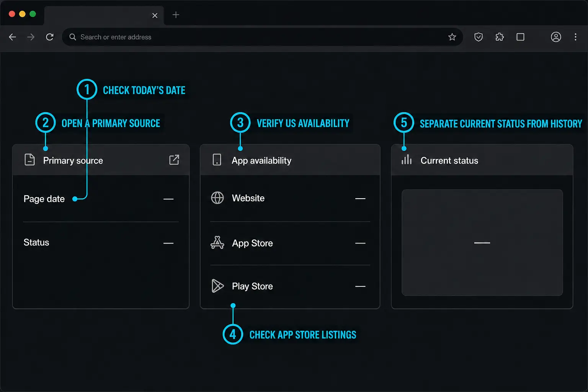588x392 pixels.
Task: Click the yellow minimize window button
Action: (x=22, y=14)
